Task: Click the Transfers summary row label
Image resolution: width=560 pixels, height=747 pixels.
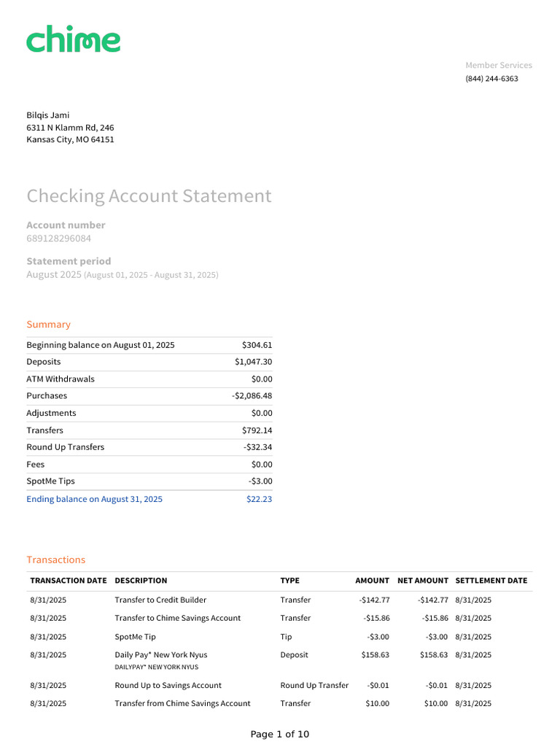Action: 44,430
